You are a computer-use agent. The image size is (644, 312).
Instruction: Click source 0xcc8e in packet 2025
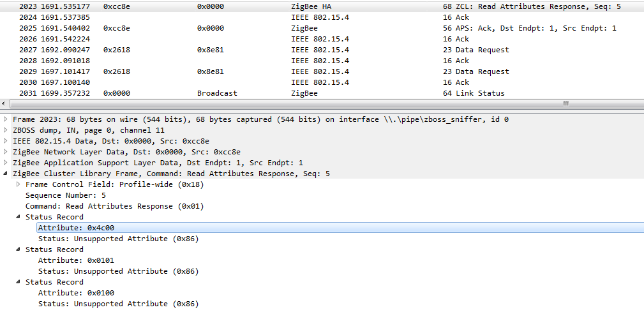(117, 28)
